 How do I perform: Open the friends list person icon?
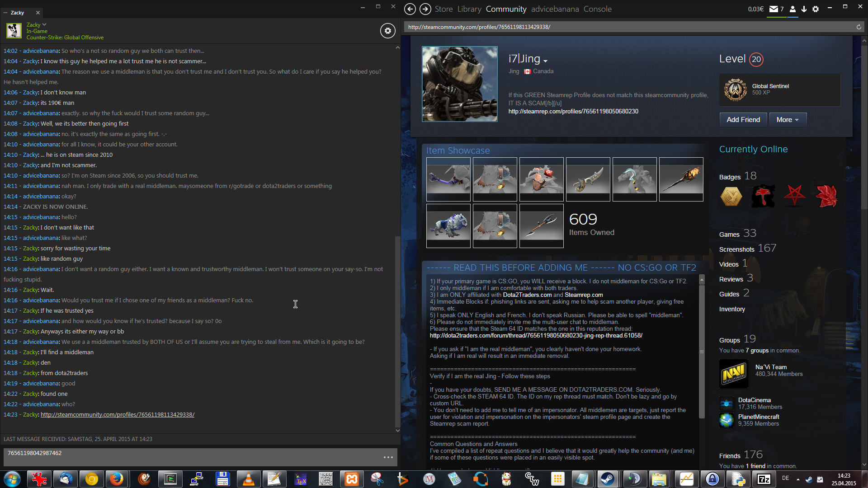click(793, 9)
